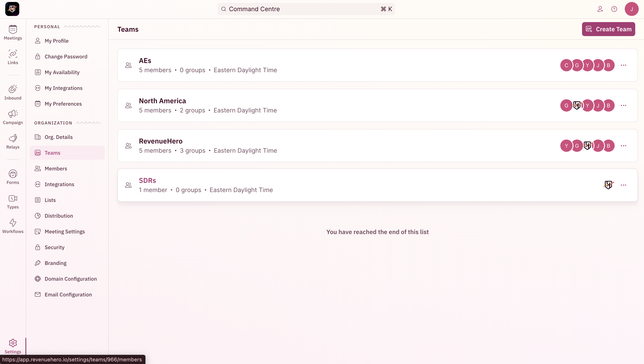This screenshot has width=644, height=364.
Task: Open Branding settings
Action: coord(67,263)
